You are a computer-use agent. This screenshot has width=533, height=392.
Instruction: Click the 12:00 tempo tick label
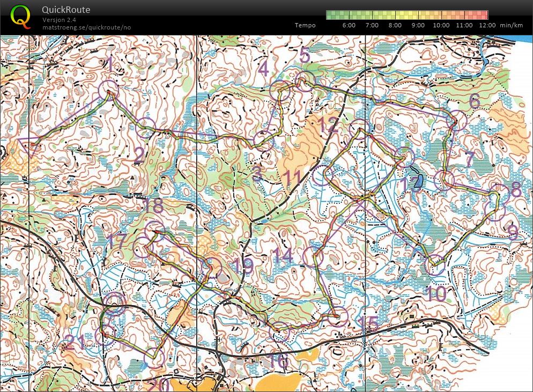[x=487, y=25]
